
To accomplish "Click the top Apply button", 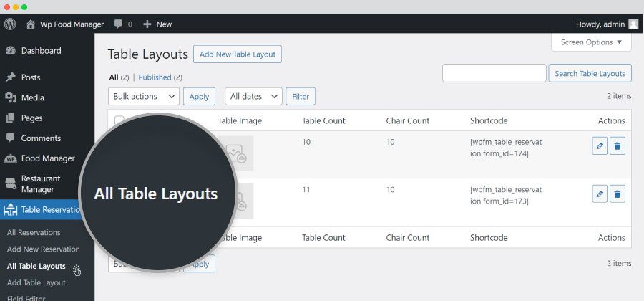I will tap(199, 96).
